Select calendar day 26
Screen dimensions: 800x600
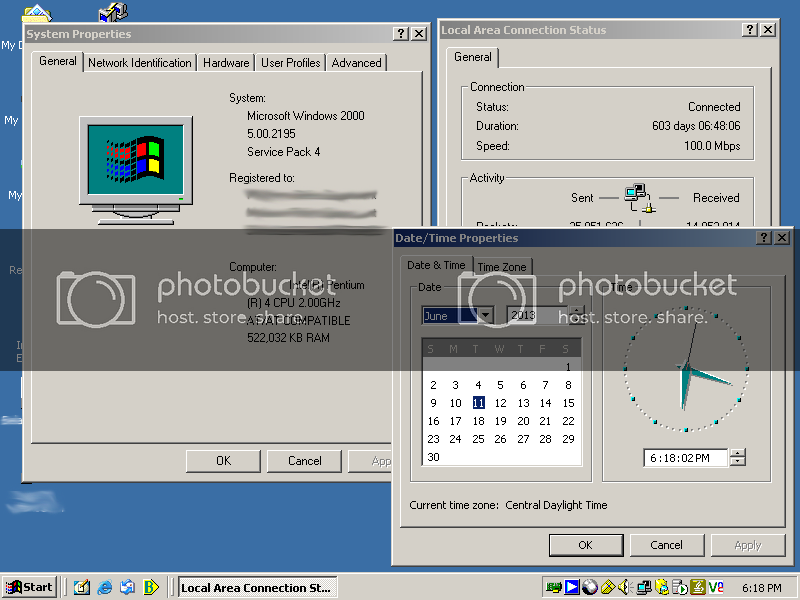tap(501, 439)
